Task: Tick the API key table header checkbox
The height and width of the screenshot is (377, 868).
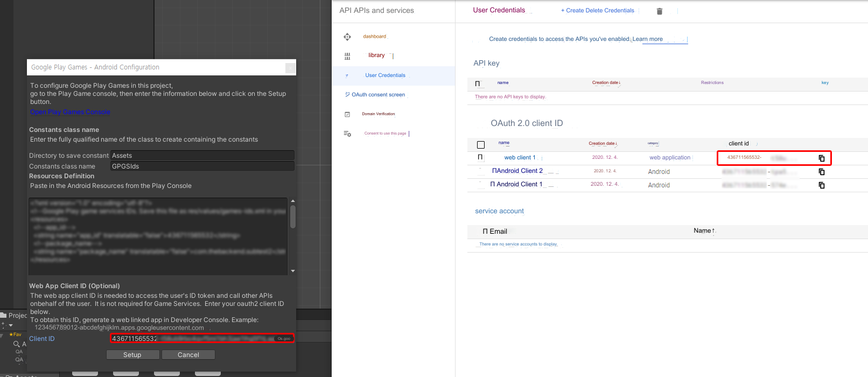Action: click(478, 83)
